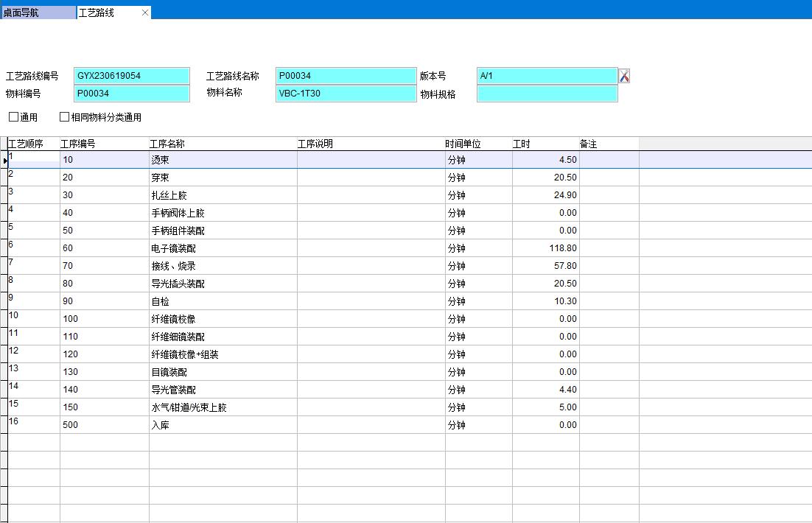812x523 pixels.
Task: Close the 工艺路线 tab with X
Action: click(x=145, y=13)
